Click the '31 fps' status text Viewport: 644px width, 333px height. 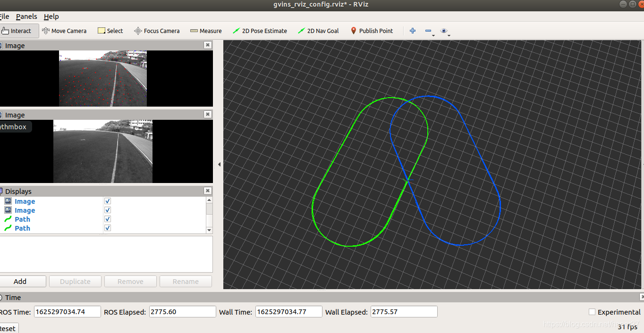[627, 326]
